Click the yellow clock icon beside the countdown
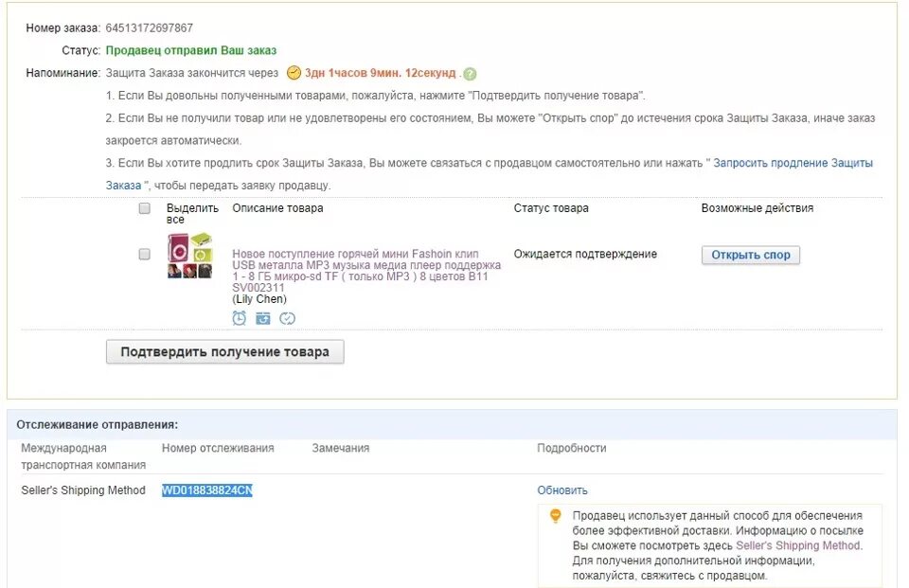The image size is (909, 588). click(294, 73)
